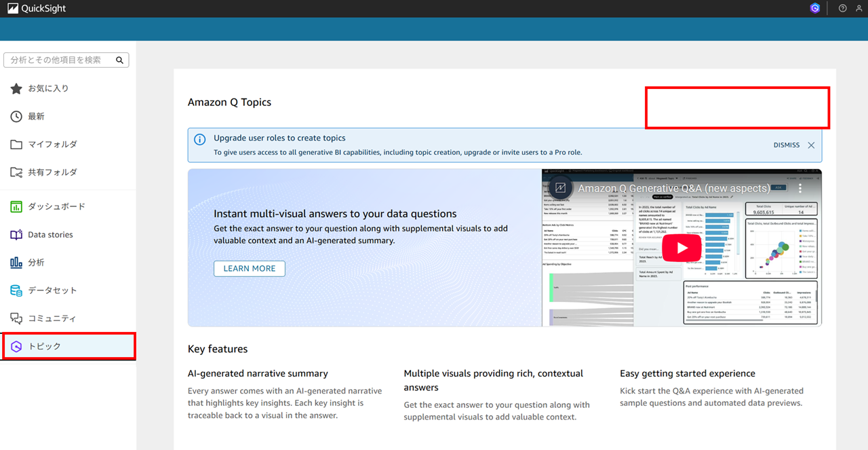This screenshot has height=450, width=868.
Task: Click the LEARN MORE button
Action: 250,269
